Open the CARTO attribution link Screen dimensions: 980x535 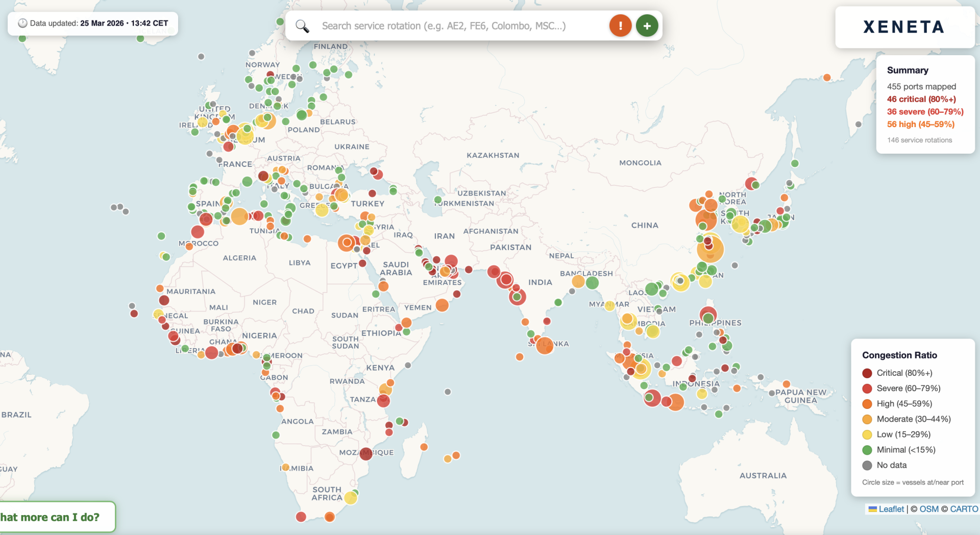pos(964,509)
